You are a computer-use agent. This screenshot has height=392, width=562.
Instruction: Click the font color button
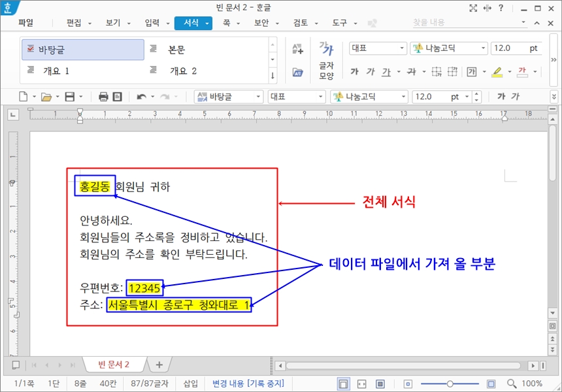click(522, 72)
